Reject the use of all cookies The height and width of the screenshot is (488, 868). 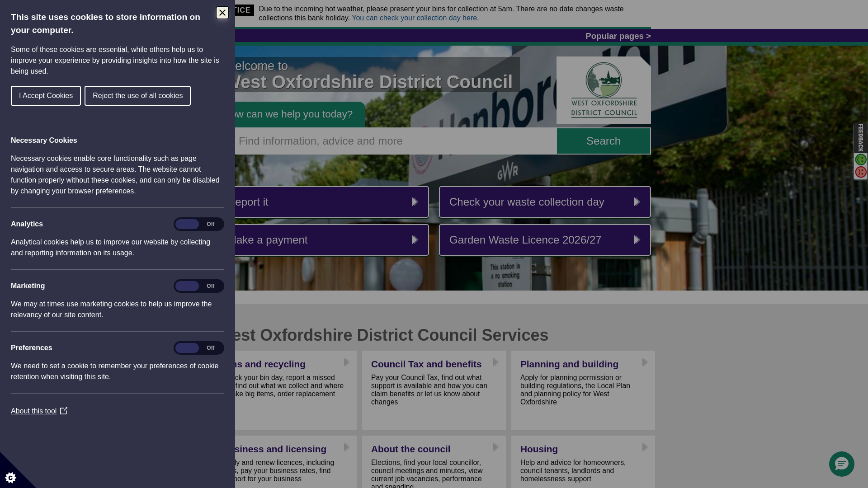coord(137,96)
